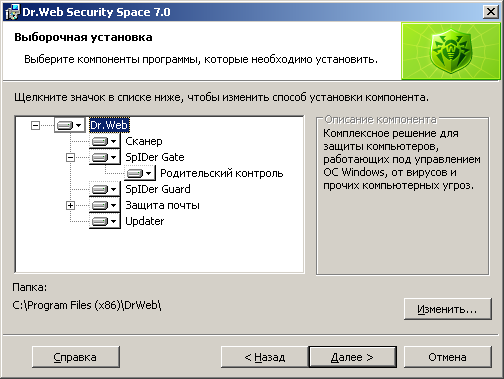Click installer icon in the title bar

coord(12,12)
